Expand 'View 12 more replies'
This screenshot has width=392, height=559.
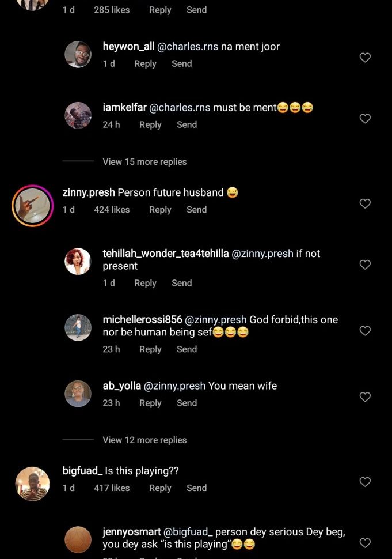[x=144, y=440]
